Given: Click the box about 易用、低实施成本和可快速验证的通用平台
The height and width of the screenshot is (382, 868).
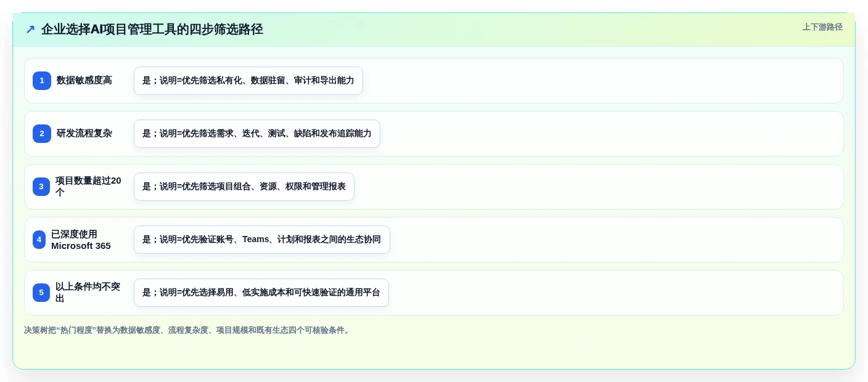Looking at the screenshot, I should pyautogui.click(x=261, y=293).
